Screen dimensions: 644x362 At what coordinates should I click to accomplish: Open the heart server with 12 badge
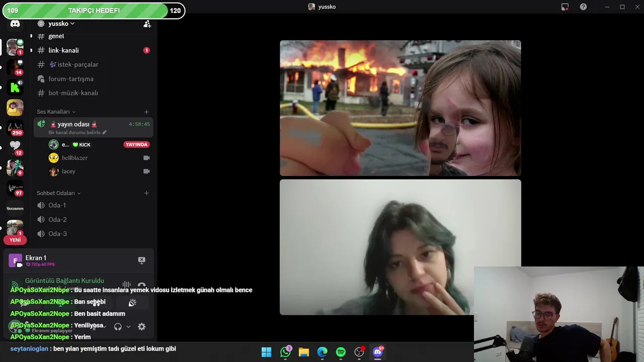click(15, 148)
